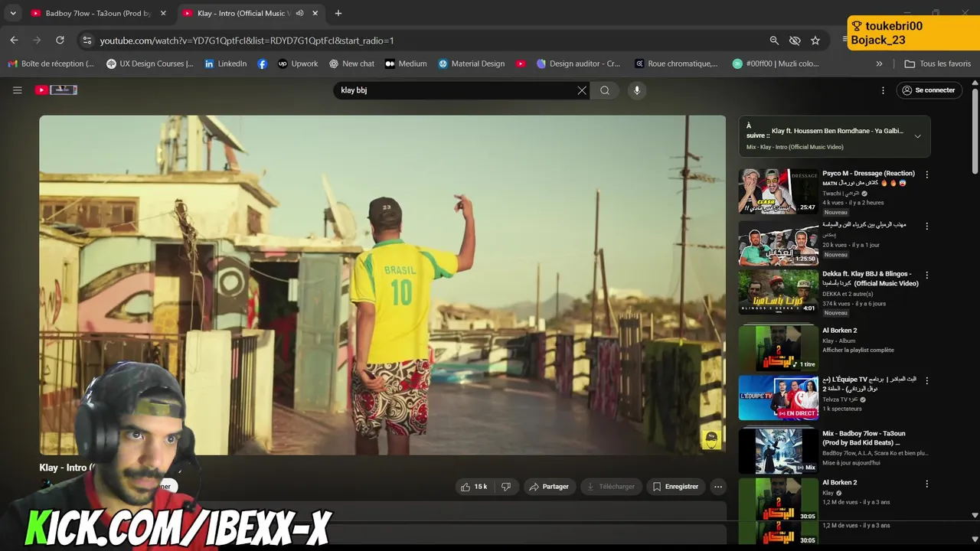Dislike the video with the thumbs down icon
The width and height of the screenshot is (980, 551).
[x=506, y=487]
